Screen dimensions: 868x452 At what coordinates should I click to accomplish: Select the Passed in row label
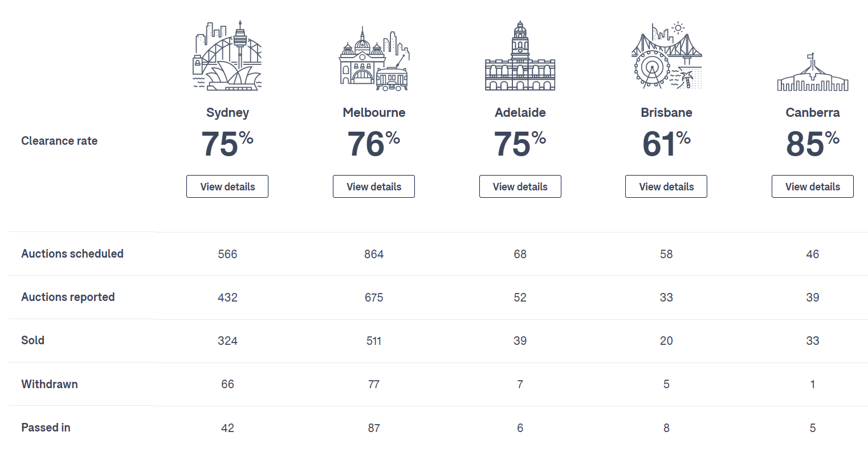tap(46, 427)
